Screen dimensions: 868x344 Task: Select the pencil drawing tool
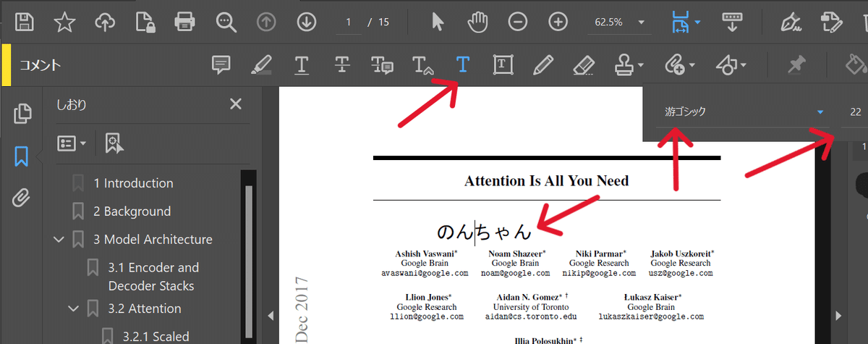pyautogui.click(x=542, y=65)
